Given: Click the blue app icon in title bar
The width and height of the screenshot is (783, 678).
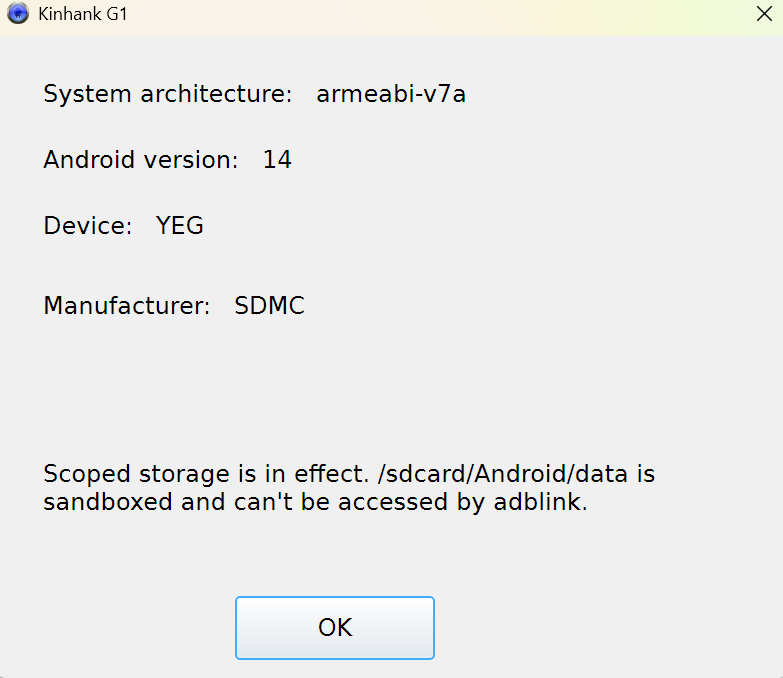Looking at the screenshot, I should click(x=17, y=15).
